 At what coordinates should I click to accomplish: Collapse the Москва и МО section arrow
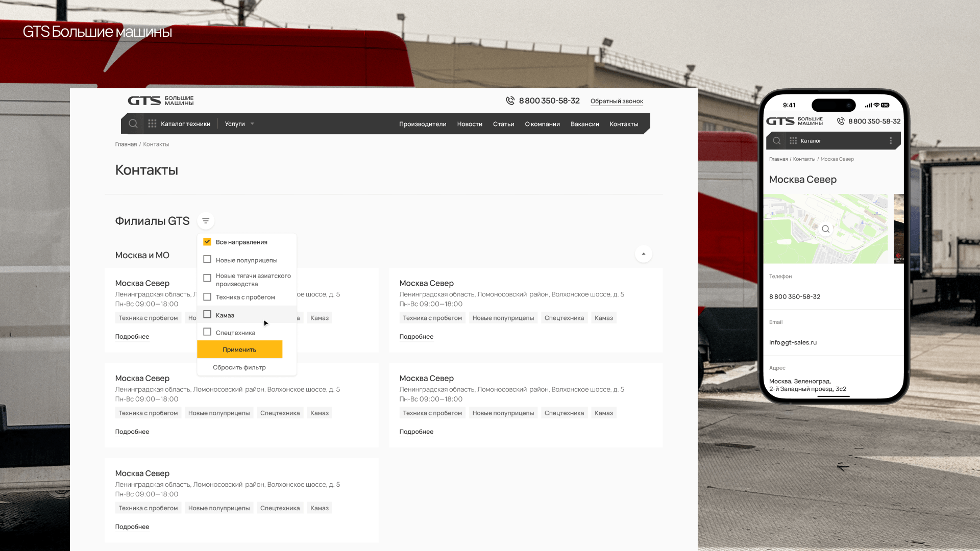tap(644, 254)
